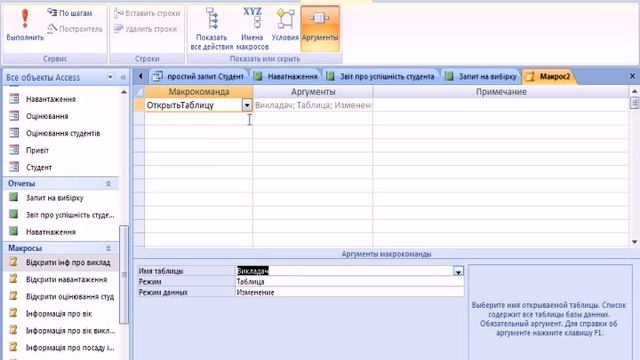Click the Аргументы cell with Викладач
The height and width of the screenshot is (360, 640).
pyautogui.click(x=313, y=105)
